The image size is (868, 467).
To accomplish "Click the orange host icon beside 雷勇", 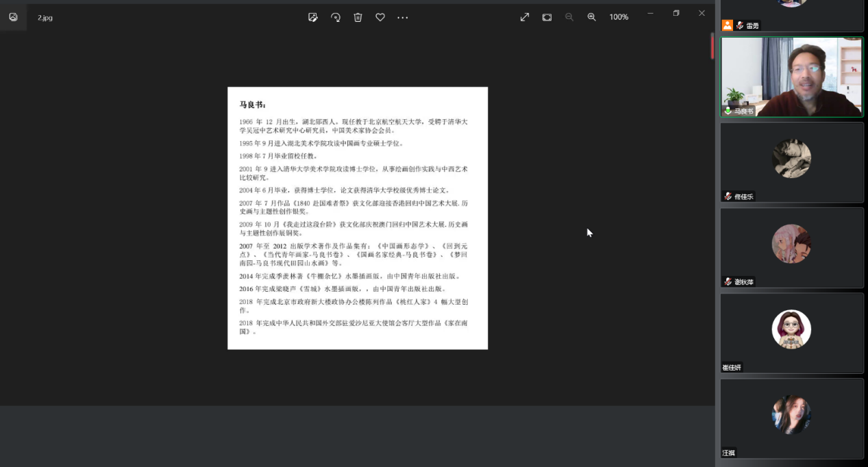I will tap(728, 25).
